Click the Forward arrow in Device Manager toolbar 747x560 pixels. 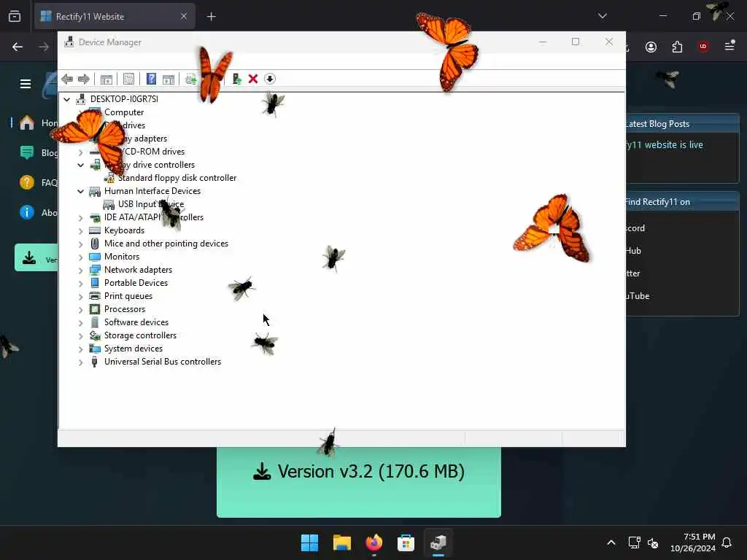[83, 79]
